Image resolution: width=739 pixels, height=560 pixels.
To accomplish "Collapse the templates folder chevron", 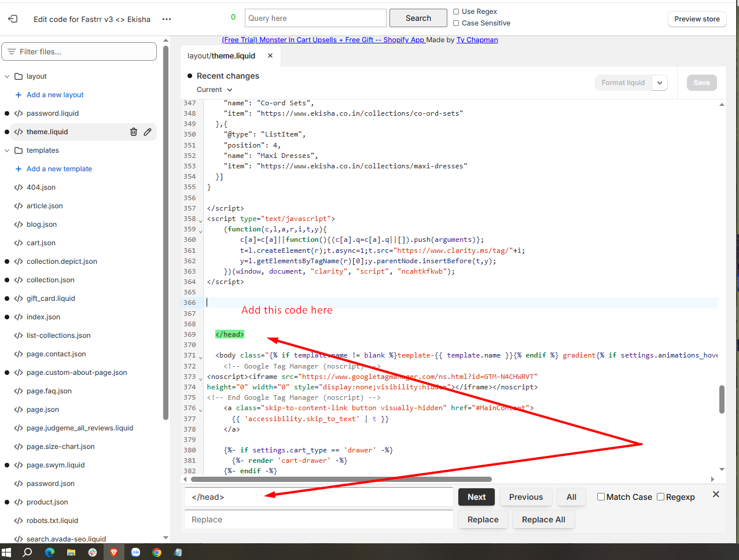I will click(7, 150).
